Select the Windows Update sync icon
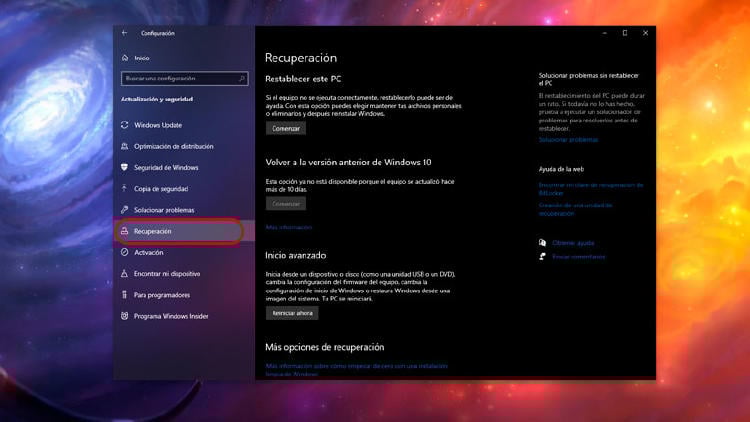 coord(125,125)
